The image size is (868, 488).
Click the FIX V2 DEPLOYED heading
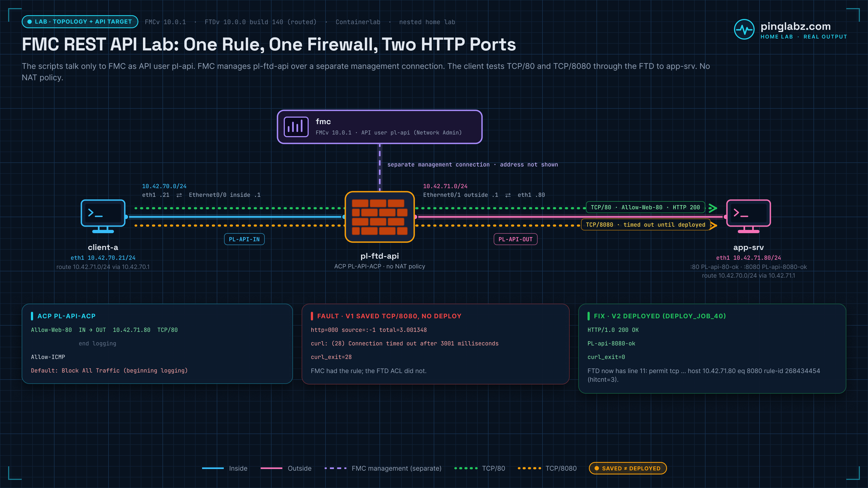660,316
